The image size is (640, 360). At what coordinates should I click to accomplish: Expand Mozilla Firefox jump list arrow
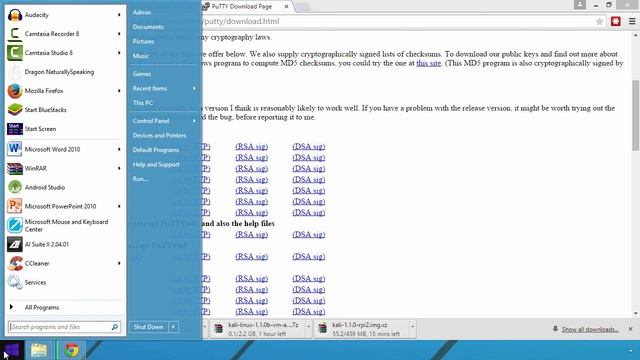[x=119, y=91]
